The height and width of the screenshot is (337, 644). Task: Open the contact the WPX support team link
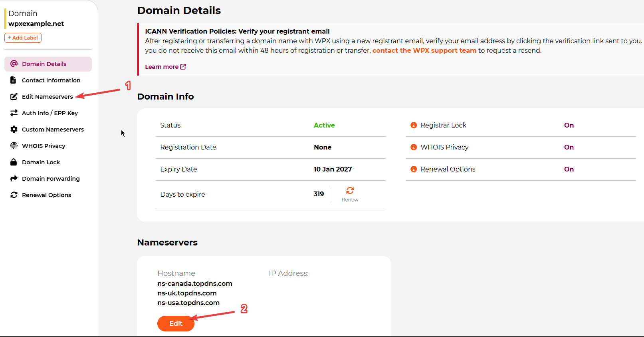(424, 51)
